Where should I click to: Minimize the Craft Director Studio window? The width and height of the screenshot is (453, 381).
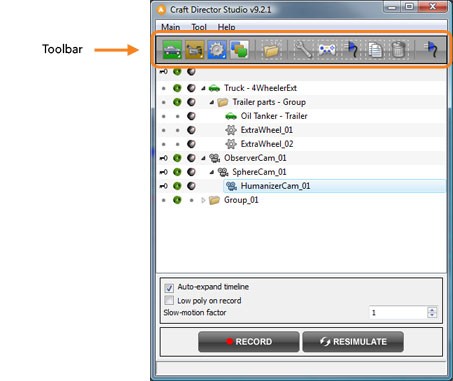(x=392, y=7)
